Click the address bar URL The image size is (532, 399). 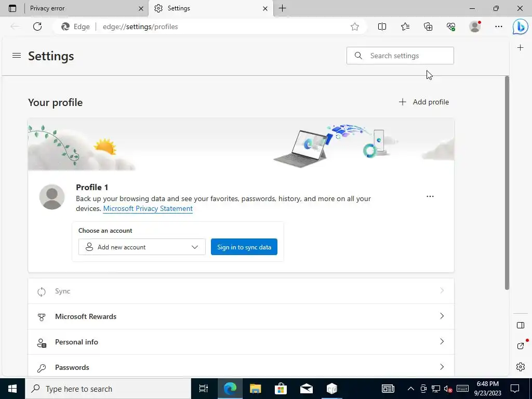tap(140, 27)
